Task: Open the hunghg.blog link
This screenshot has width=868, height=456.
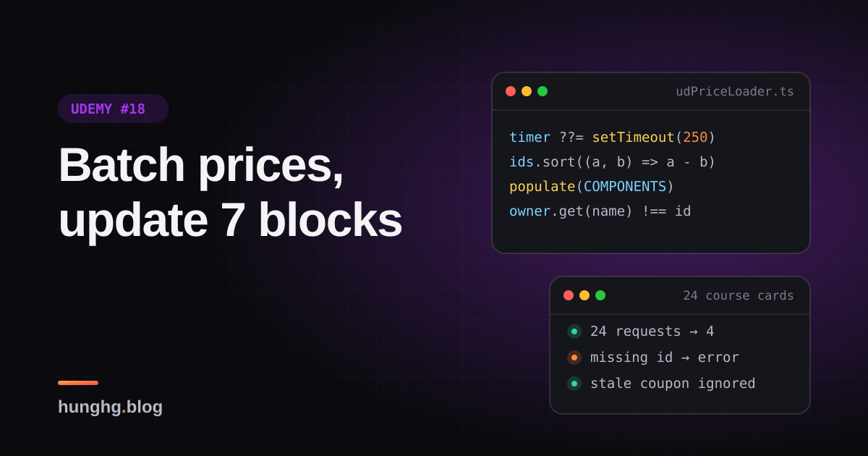Action: pyautogui.click(x=110, y=407)
